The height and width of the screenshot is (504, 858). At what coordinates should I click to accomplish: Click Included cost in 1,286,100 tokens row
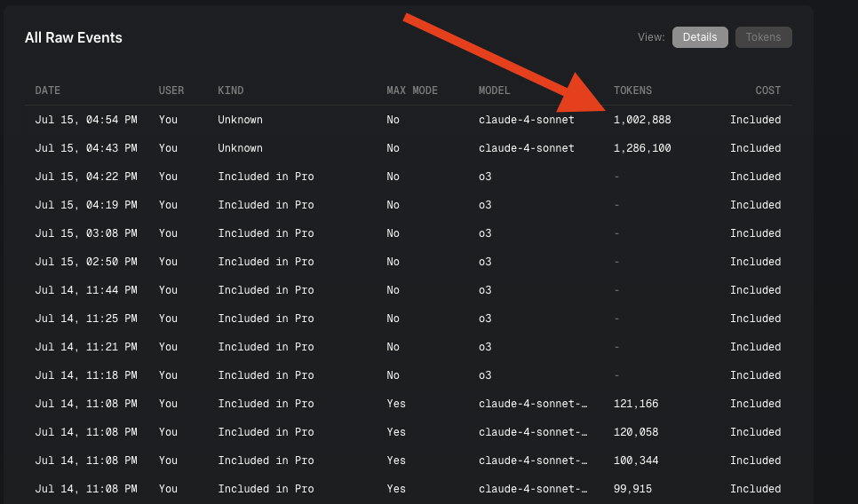(x=755, y=148)
